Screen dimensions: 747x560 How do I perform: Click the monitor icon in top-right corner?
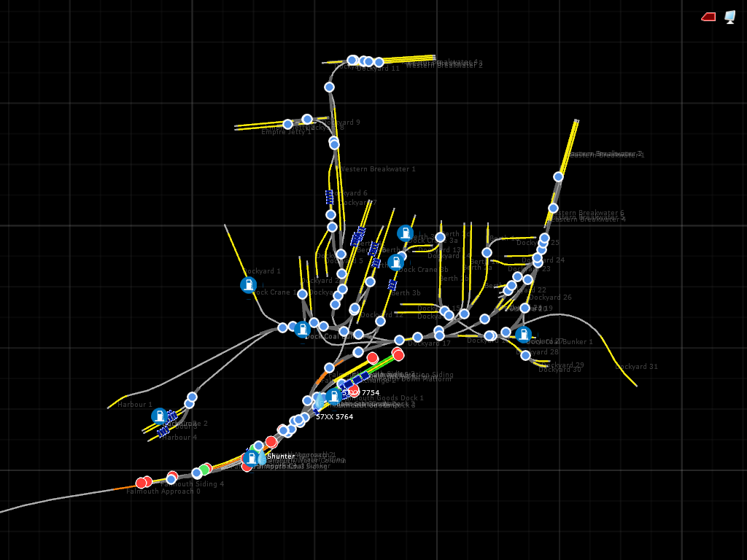click(729, 17)
